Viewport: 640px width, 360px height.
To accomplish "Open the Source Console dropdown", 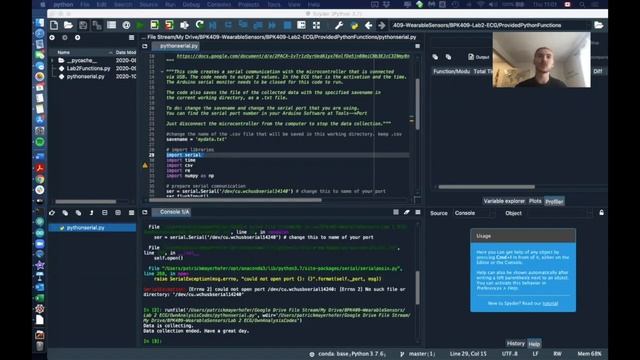I will point(473,213).
